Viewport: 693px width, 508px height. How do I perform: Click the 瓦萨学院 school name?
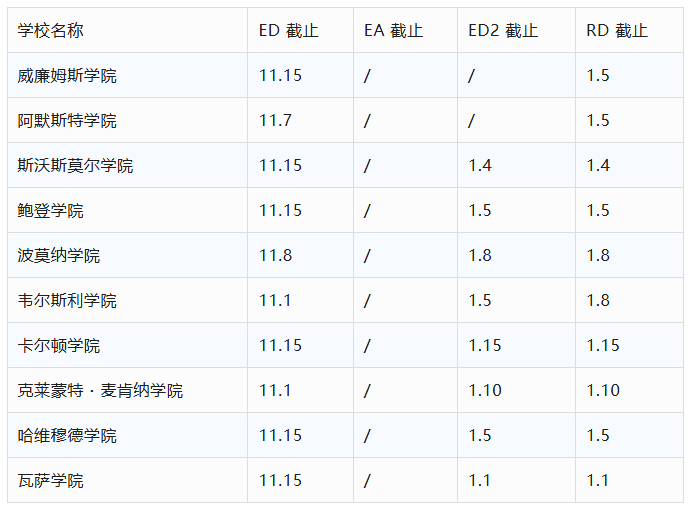(51, 481)
